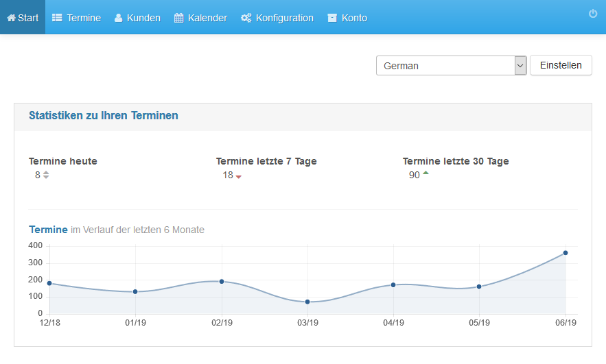Click the language dropdown chevron arrow
The height and width of the screenshot is (364, 606).
pos(520,66)
